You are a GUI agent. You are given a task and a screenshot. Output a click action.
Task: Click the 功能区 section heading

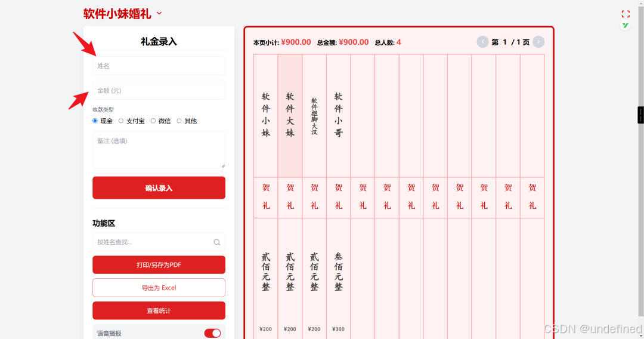coord(104,223)
